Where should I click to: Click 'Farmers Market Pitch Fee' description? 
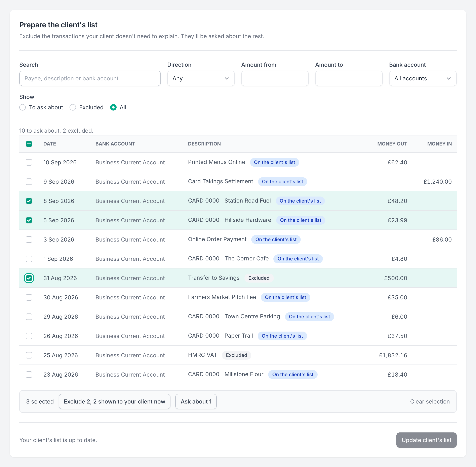click(222, 297)
